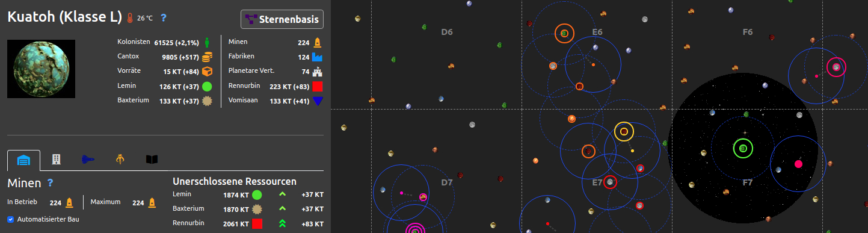Select green-ringed planet in sector F7
The height and width of the screenshot is (233, 868).
743,148
